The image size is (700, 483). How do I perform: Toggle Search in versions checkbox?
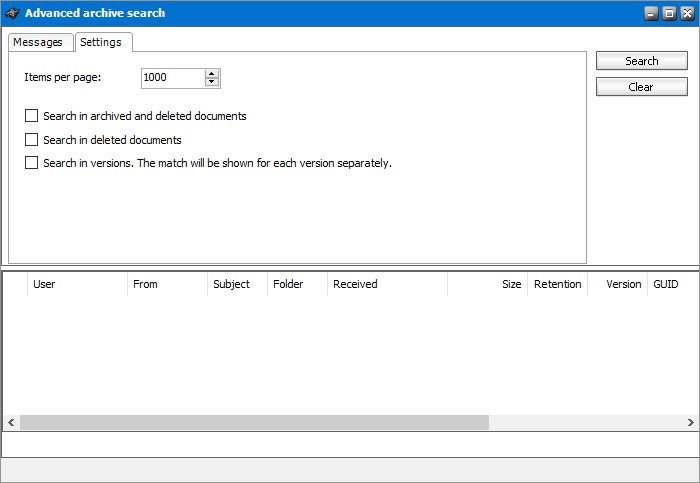tap(31, 162)
